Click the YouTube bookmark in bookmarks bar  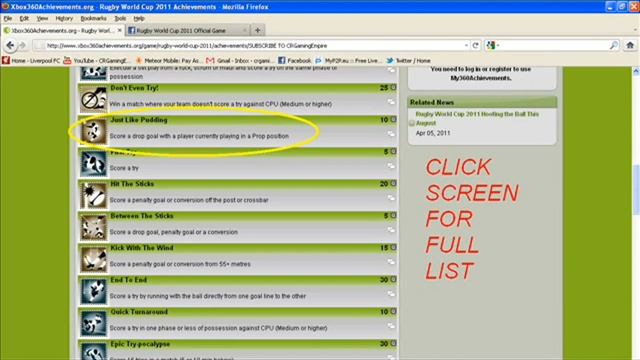tap(97, 60)
